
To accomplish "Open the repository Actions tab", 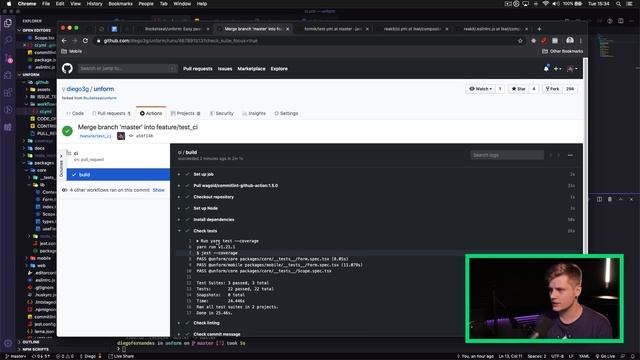I will [x=151, y=113].
